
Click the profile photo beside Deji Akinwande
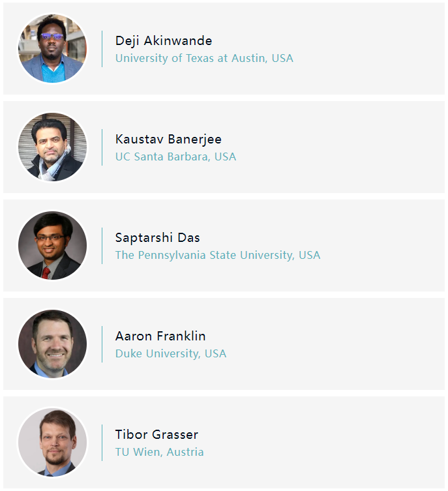tap(52, 49)
